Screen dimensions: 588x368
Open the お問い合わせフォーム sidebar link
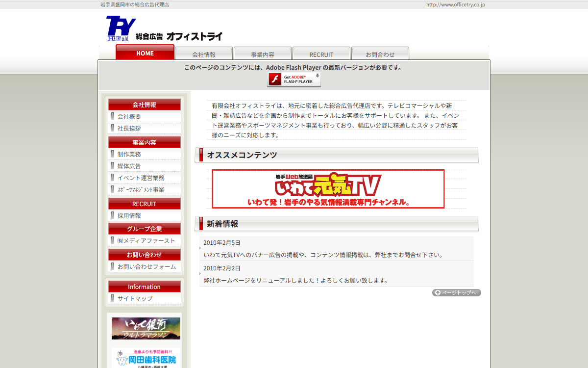(x=147, y=266)
